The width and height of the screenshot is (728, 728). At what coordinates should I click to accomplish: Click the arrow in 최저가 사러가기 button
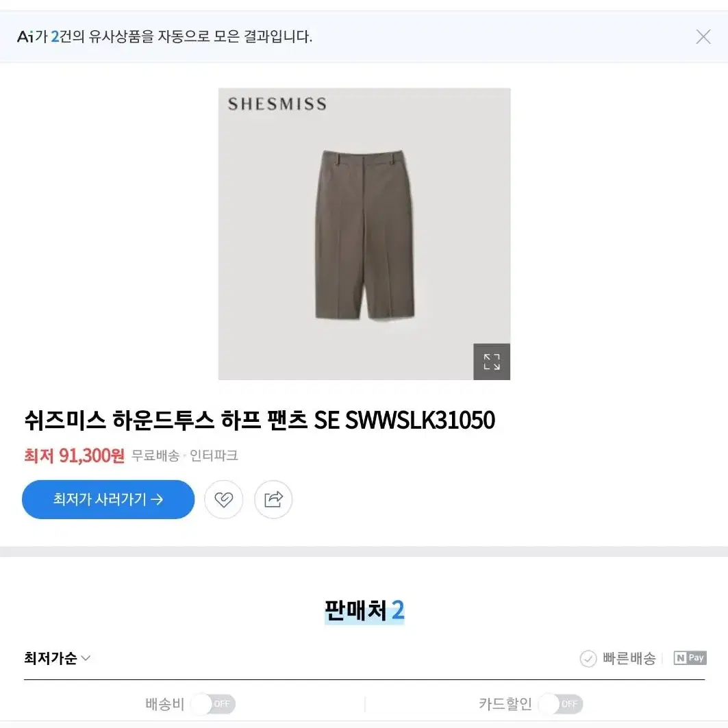158,499
